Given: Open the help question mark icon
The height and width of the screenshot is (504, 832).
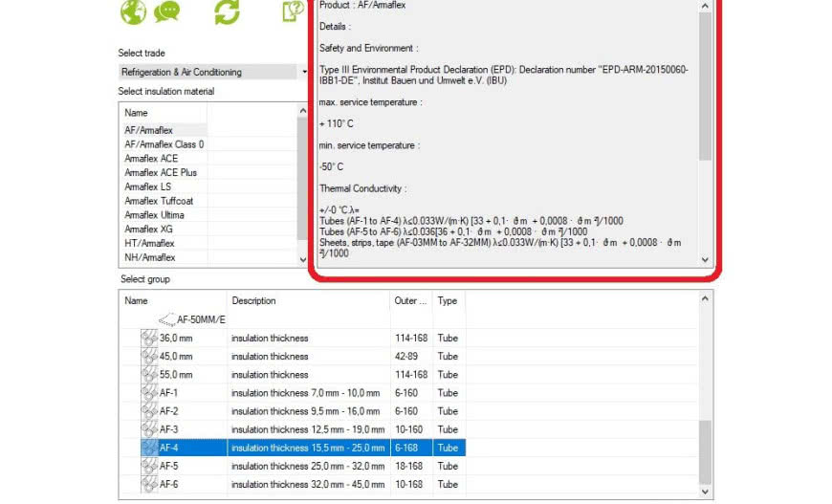Looking at the screenshot, I should tap(292, 11).
